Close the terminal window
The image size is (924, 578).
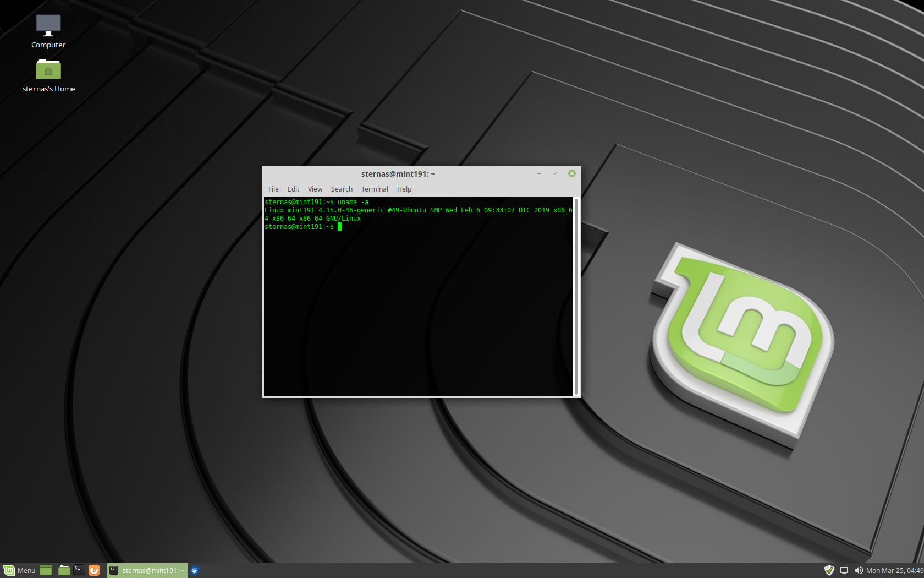(572, 173)
